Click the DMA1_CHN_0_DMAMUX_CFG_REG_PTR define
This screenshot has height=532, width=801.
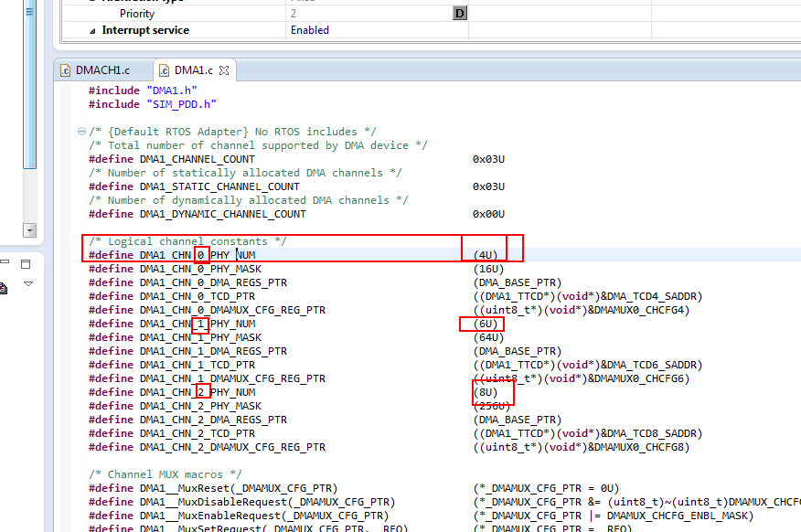(232, 311)
